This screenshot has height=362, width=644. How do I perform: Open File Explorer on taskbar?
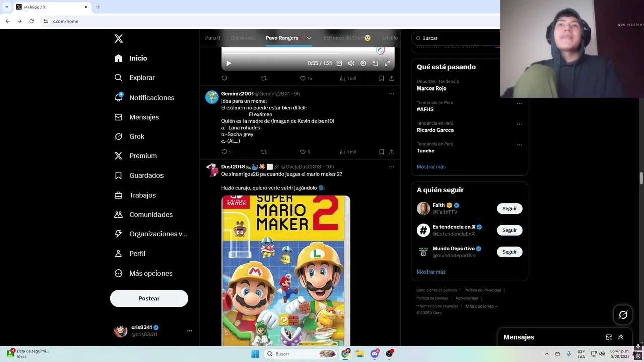click(x=360, y=354)
